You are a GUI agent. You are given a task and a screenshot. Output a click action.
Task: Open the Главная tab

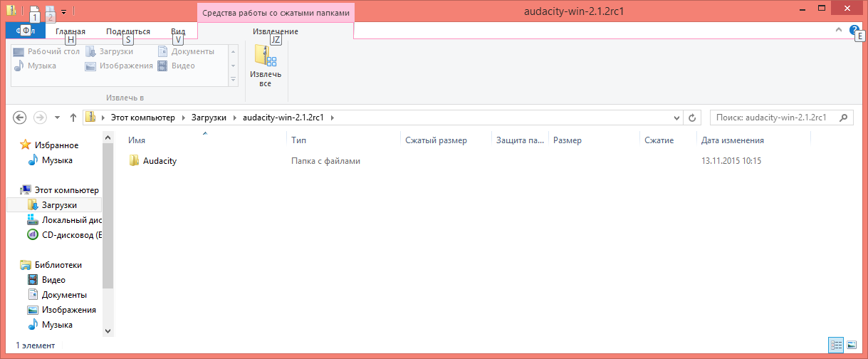pyautogui.click(x=70, y=31)
